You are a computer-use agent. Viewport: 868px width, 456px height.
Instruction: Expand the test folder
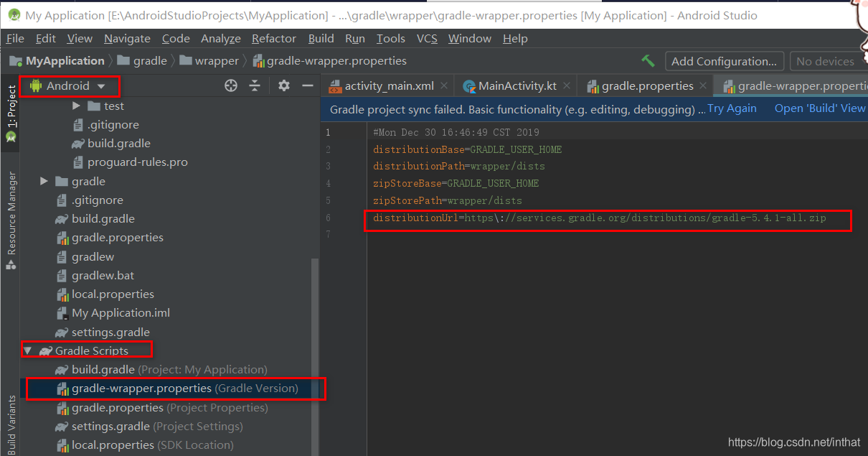[x=76, y=106]
